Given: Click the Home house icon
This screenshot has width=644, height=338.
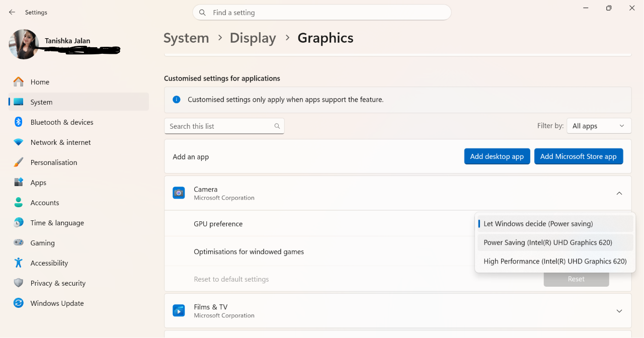Looking at the screenshot, I should [19, 81].
